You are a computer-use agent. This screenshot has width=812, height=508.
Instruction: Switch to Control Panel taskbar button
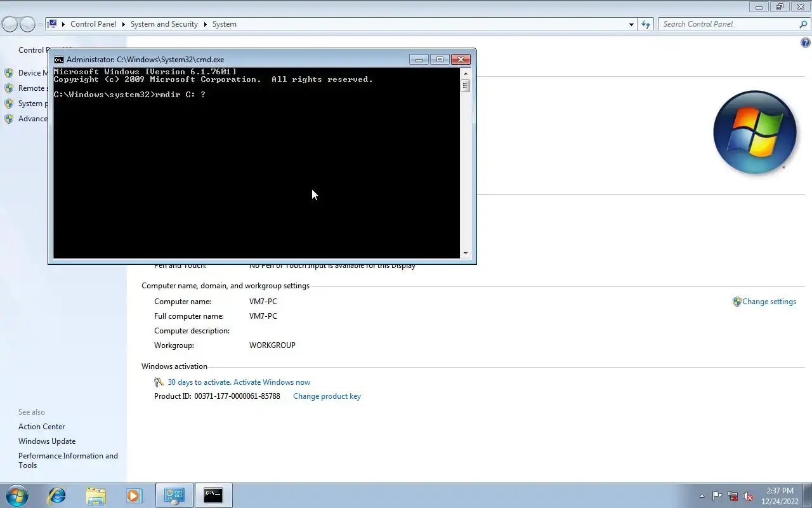coord(174,495)
